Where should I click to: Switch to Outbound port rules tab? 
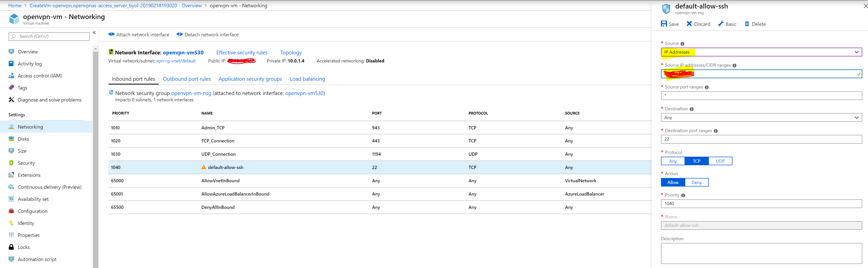(x=187, y=79)
